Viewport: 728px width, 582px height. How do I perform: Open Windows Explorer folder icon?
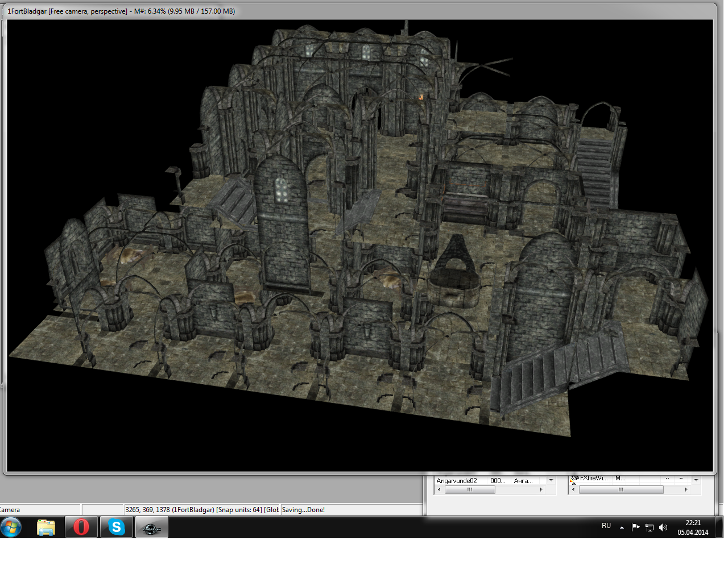46,527
